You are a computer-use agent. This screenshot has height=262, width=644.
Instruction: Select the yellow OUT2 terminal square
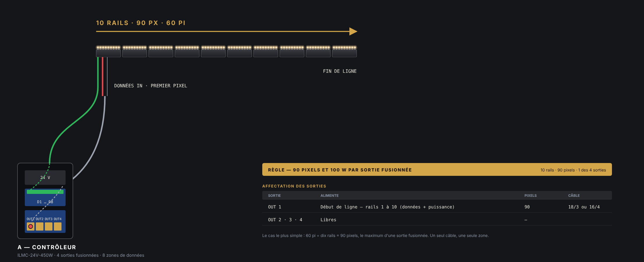point(40,226)
